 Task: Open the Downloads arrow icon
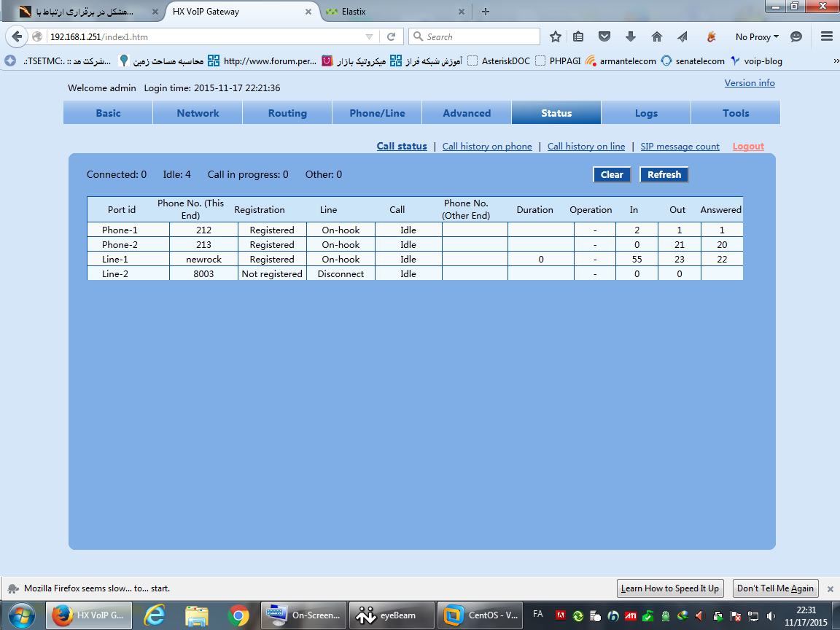point(631,36)
